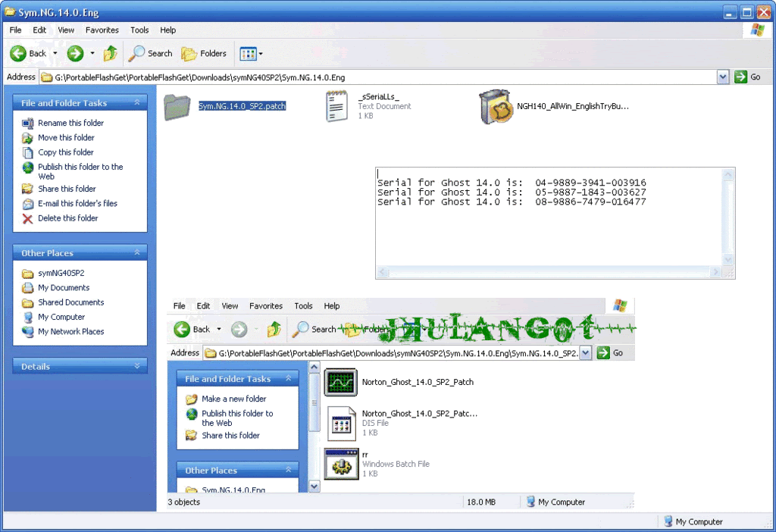Click the "3 objects" text in the inner status bar

pos(183,502)
